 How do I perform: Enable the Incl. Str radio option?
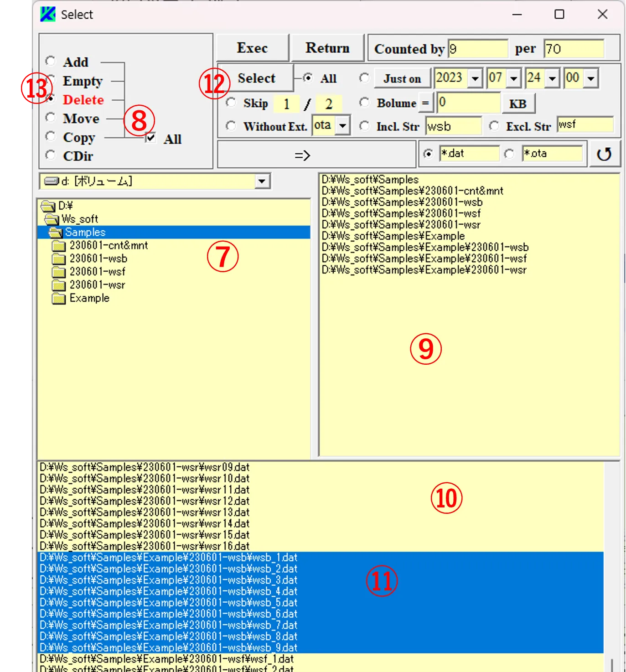364,125
